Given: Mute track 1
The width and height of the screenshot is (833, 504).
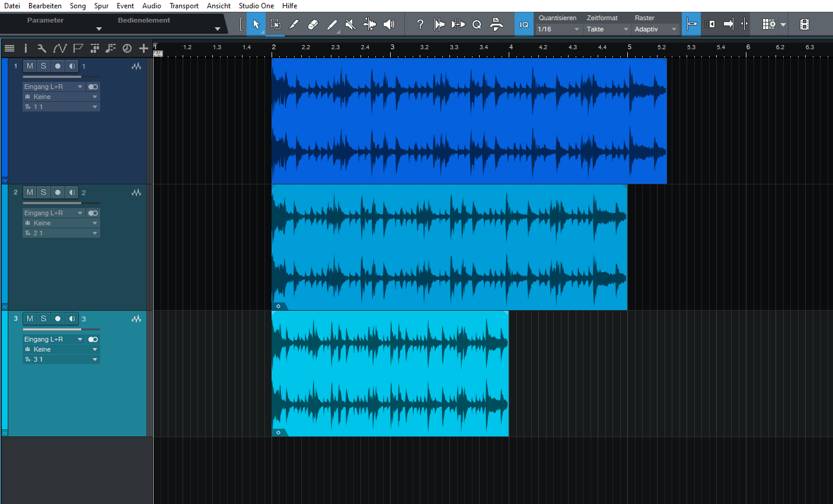Looking at the screenshot, I should tap(30, 66).
